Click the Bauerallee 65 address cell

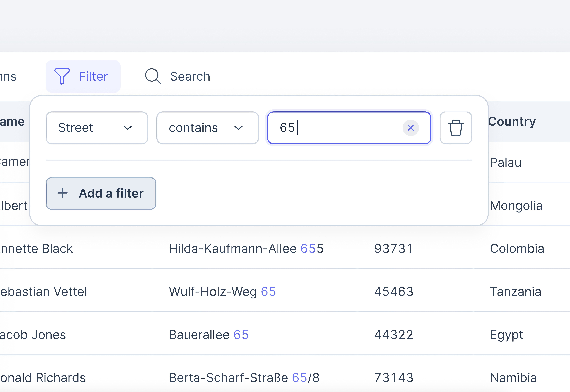(208, 335)
